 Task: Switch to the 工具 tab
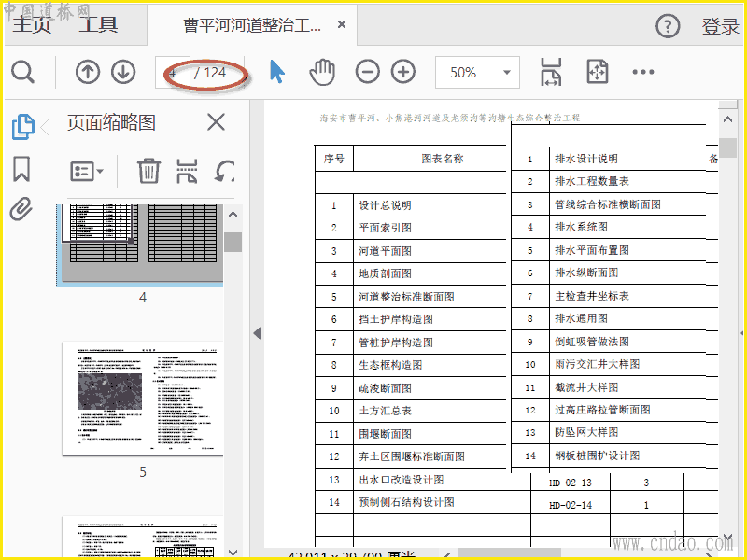pyautogui.click(x=98, y=25)
